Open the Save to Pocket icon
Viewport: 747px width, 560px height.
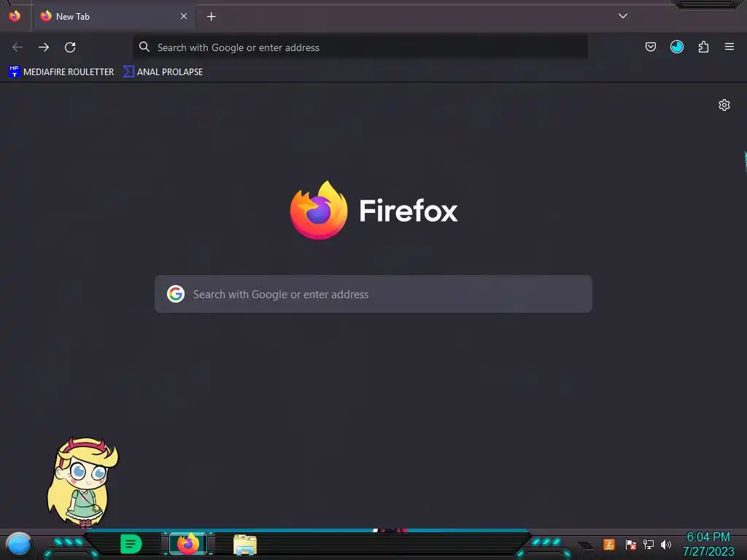point(651,47)
